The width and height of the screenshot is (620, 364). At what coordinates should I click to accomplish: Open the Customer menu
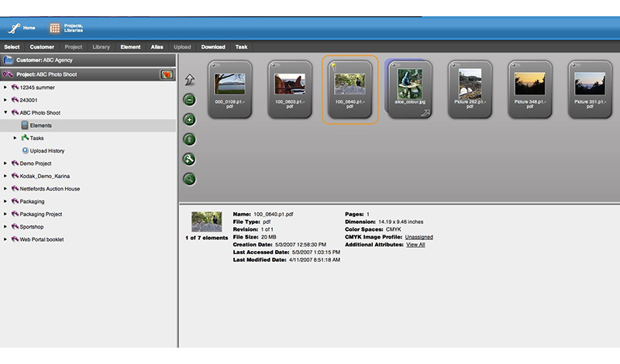pyautogui.click(x=42, y=46)
